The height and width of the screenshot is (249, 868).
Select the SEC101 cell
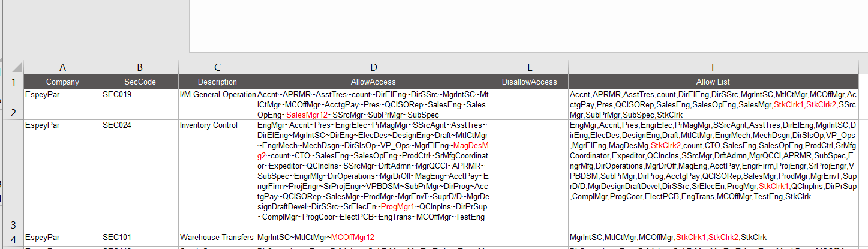click(x=140, y=238)
